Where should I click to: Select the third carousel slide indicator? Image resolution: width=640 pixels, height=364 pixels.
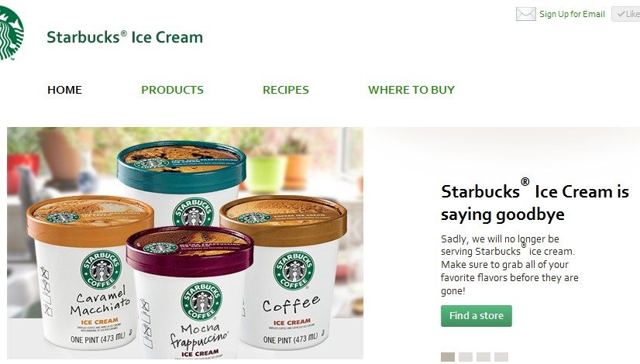click(483, 357)
